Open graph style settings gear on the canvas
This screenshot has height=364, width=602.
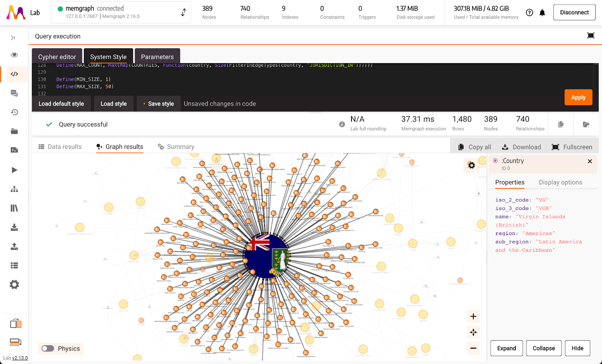tap(471, 165)
